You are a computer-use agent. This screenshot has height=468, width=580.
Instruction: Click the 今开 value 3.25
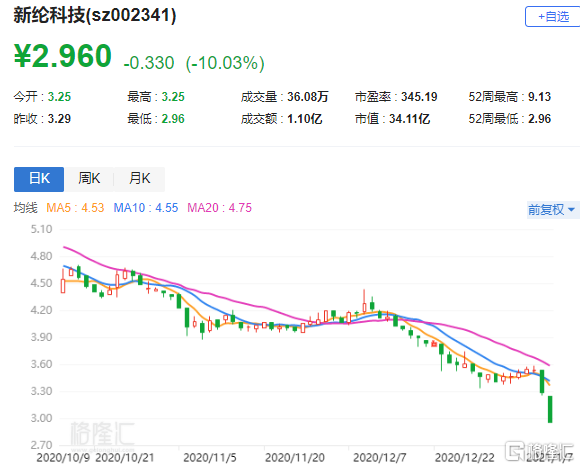point(59,97)
